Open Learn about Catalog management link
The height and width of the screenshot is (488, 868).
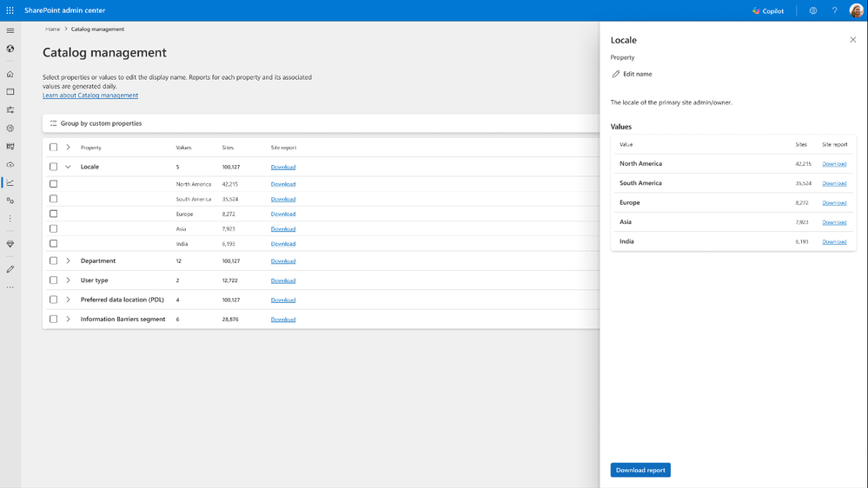tap(90, 96)
